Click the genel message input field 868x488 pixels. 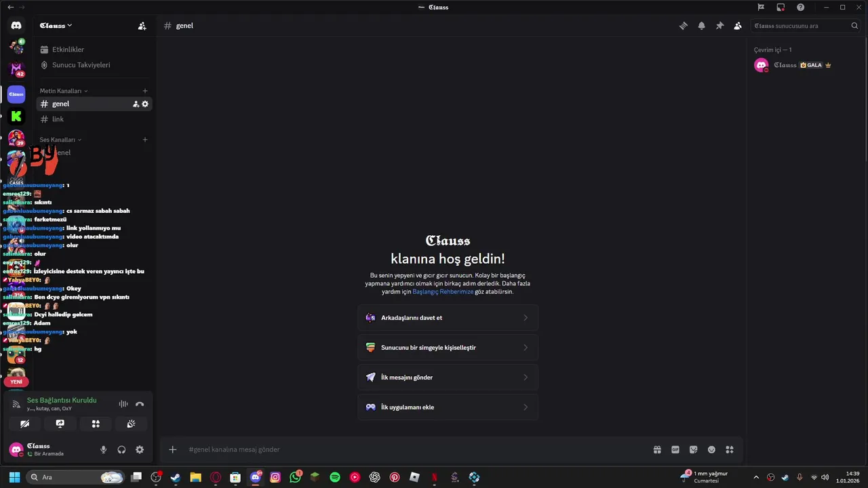pyautogui.click(x=414, y=449)
